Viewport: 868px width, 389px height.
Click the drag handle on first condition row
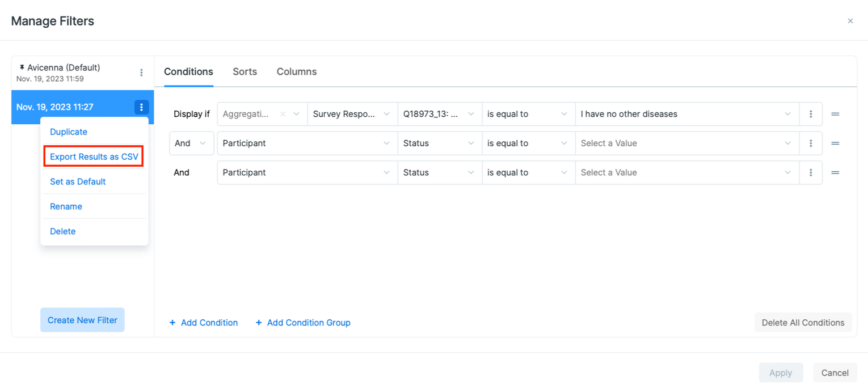click(835, 114)
